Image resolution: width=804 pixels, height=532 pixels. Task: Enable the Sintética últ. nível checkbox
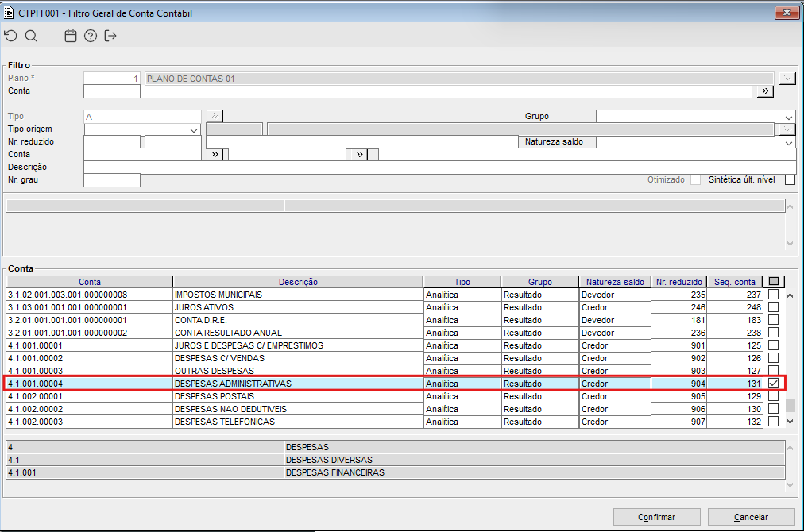(790, 180)
